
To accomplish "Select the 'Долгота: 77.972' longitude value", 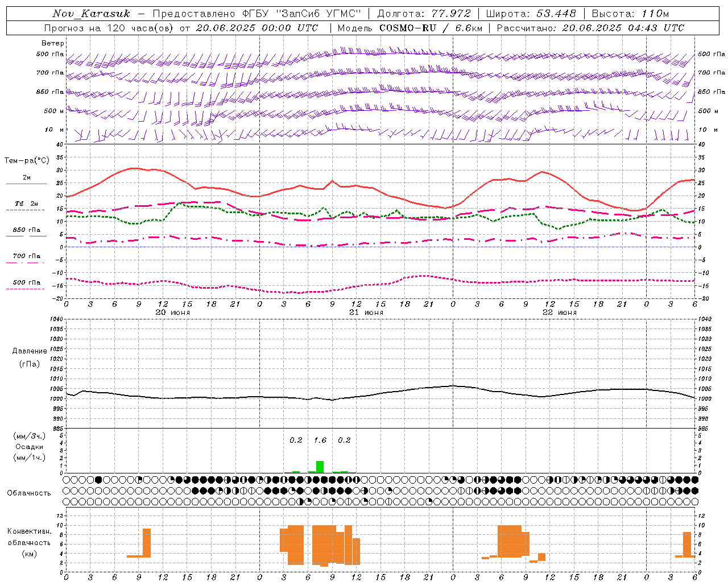I will (424, 14).
